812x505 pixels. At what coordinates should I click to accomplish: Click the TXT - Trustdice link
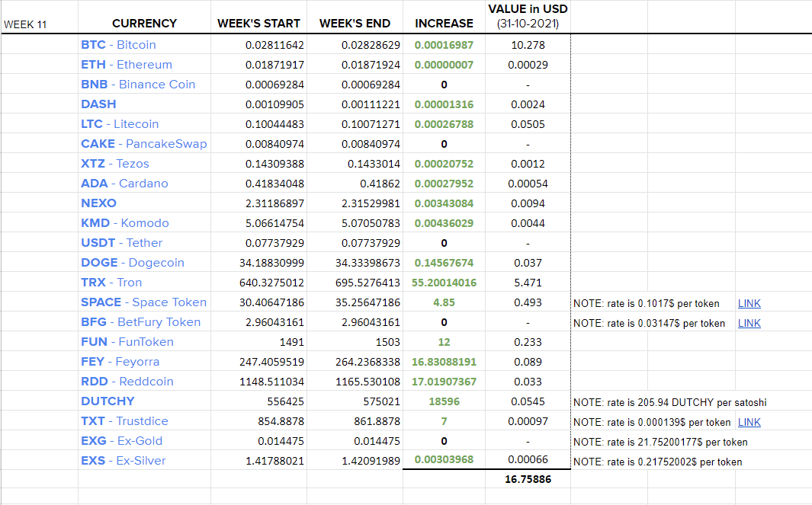pos(124,421)
